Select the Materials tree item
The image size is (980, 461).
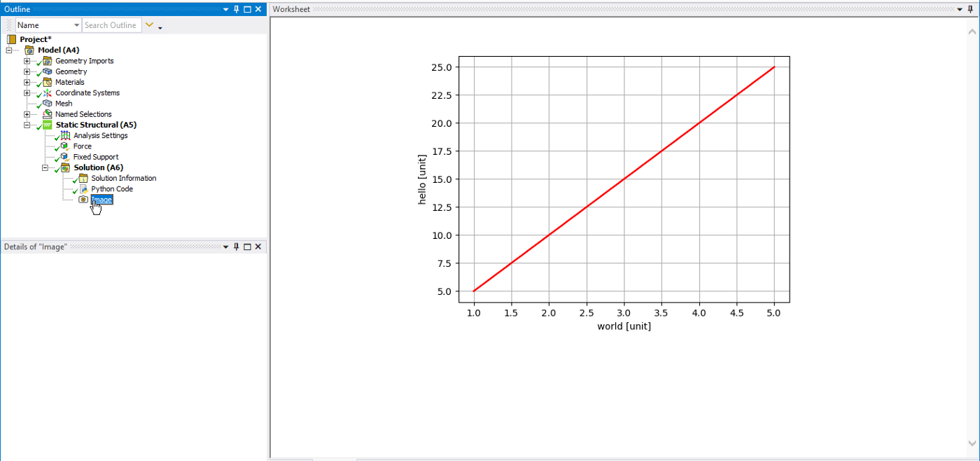[70, 82]
